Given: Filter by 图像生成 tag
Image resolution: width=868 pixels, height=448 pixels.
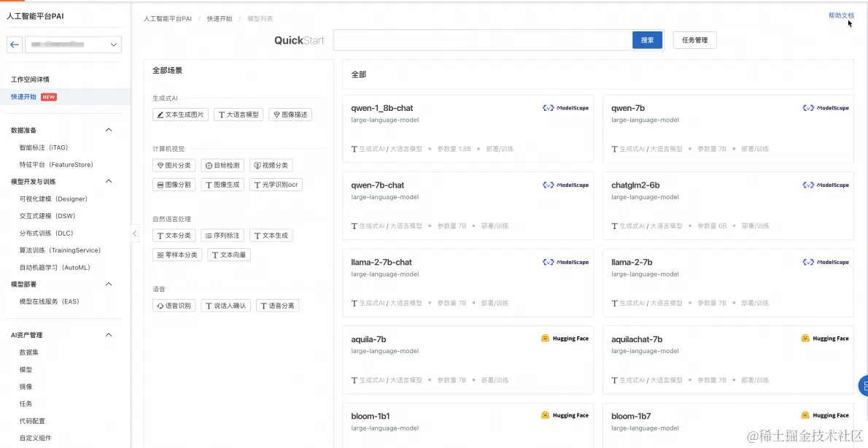Looking at the screenshot, I should pos(222,185).
